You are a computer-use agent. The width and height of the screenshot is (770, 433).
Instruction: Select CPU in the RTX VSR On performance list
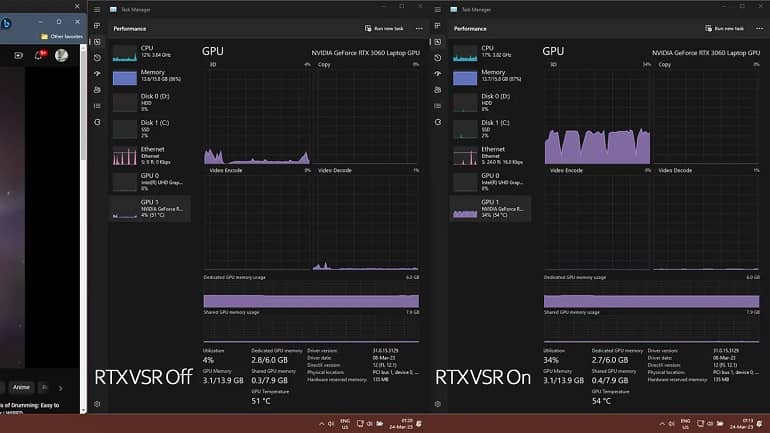[x=490, y=52]
